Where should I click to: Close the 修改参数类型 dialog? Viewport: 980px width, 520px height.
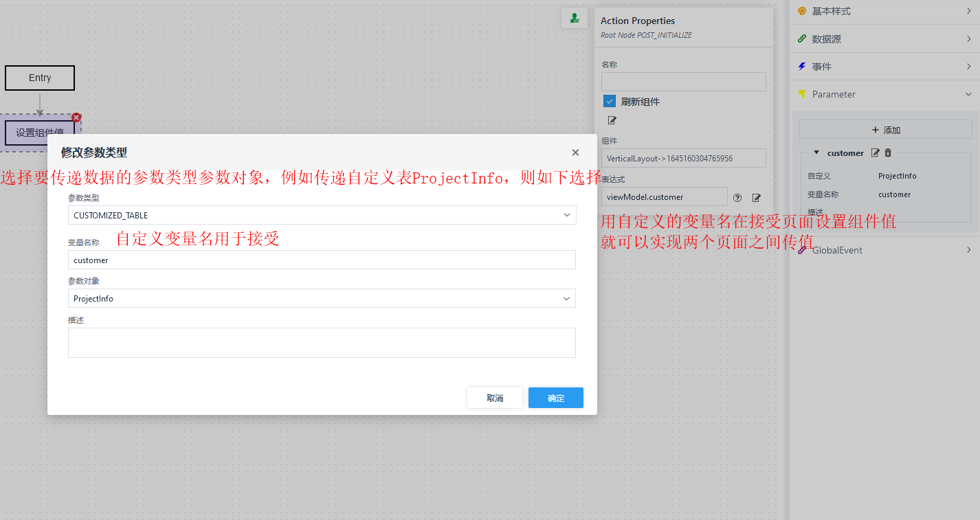click(x=575, y=152)
